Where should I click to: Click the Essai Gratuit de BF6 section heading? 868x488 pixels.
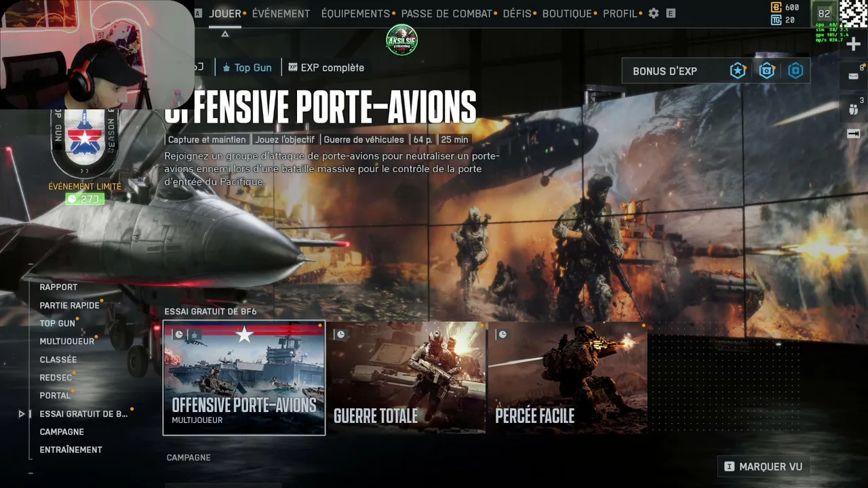(210, 312)
